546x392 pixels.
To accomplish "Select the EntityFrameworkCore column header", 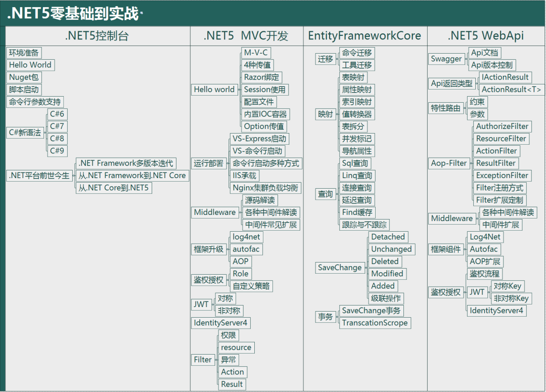I will [365, 36].
